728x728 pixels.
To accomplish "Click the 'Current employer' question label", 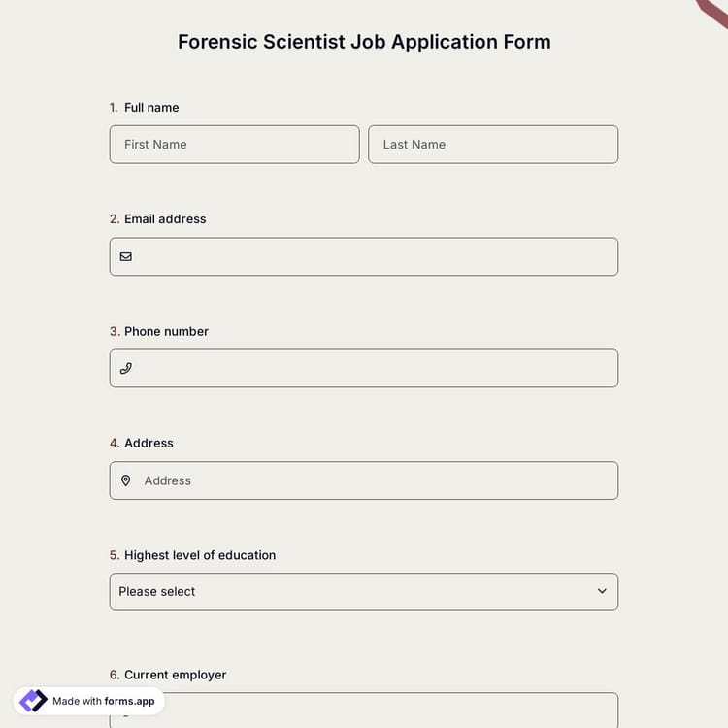I will point(175,675).
